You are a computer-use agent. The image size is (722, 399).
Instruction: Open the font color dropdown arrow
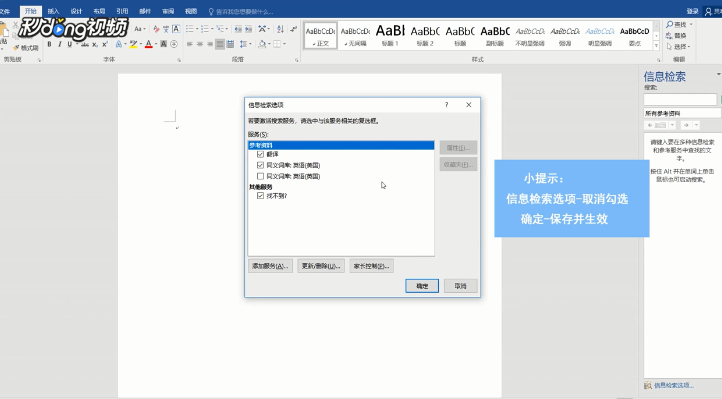click(x=156, y=44)
